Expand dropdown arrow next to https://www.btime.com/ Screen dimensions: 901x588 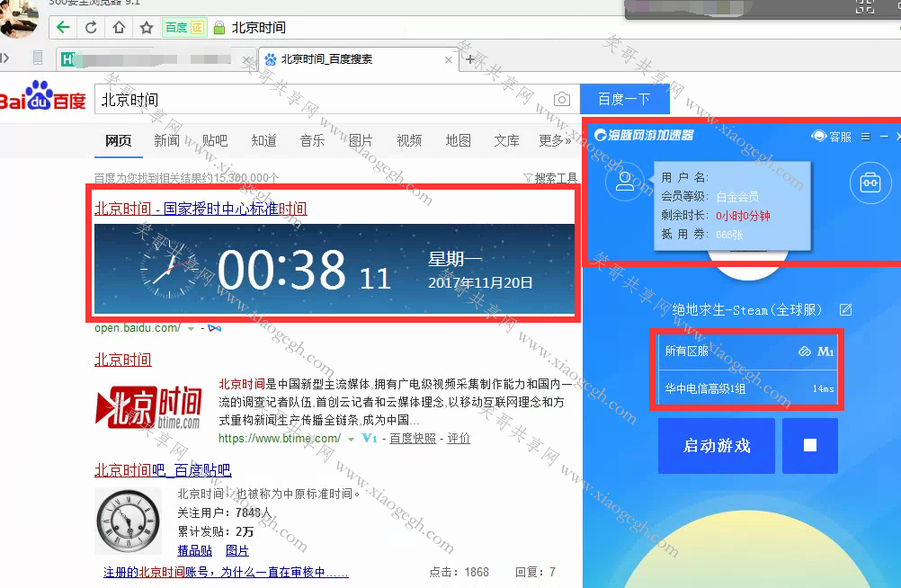[351, 439]
